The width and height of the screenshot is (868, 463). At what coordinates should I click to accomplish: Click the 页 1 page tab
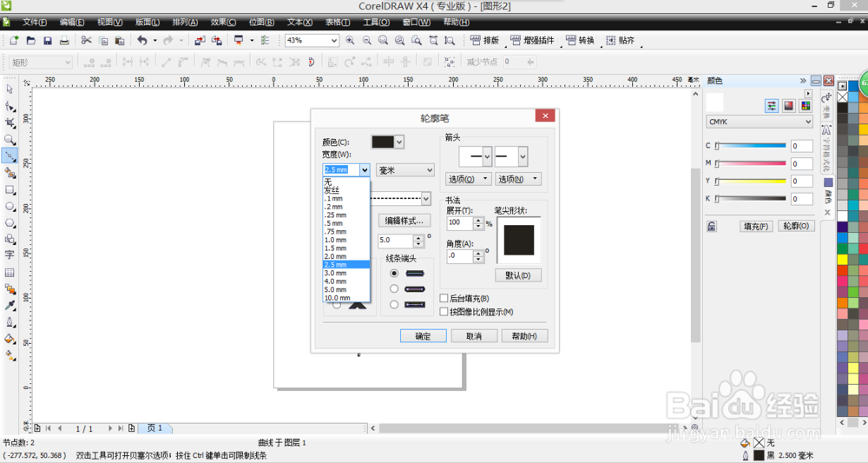coord(155,428)
